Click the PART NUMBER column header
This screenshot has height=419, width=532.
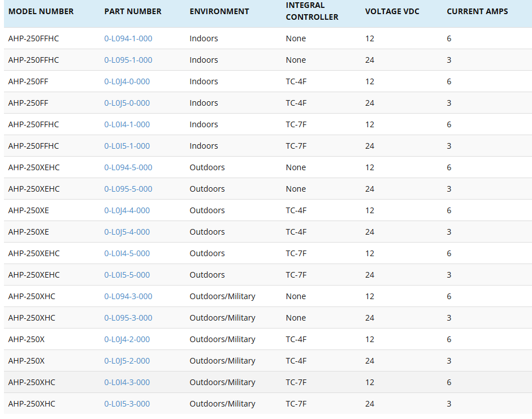coord(133,11)
